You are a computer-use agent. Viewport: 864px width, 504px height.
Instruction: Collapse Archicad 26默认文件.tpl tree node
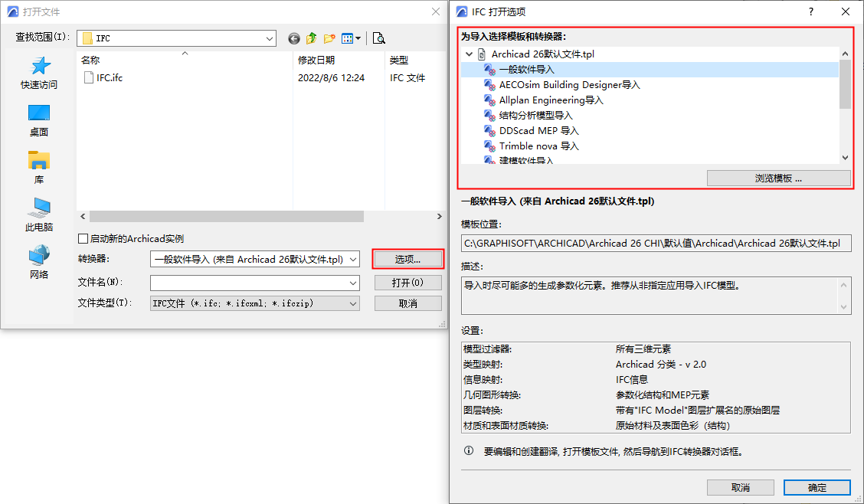(x=470, y=54)
